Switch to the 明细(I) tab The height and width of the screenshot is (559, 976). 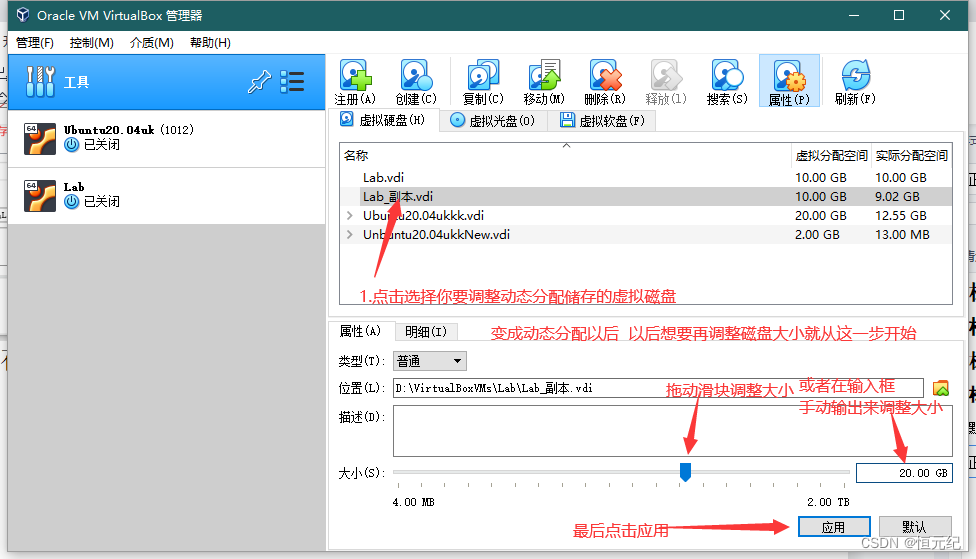pyautogui.click(x=426, y=332)
